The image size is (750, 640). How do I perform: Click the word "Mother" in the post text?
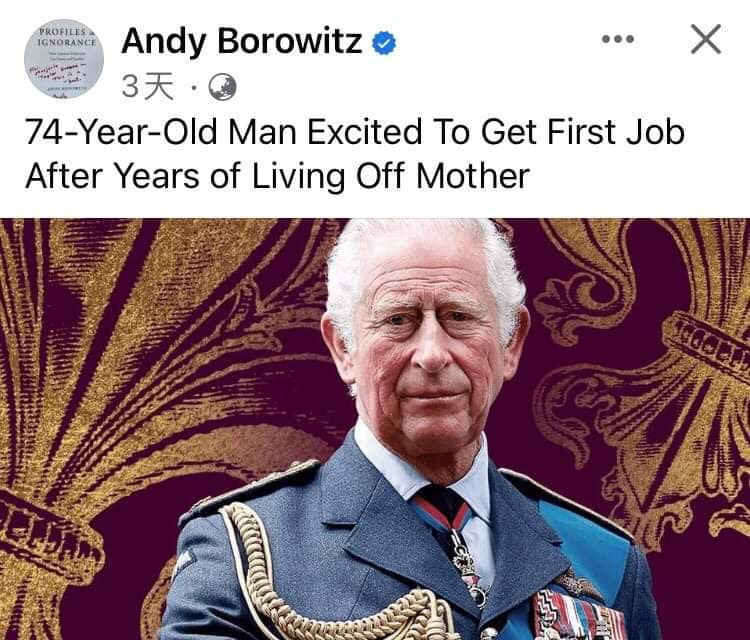point(473,176)
